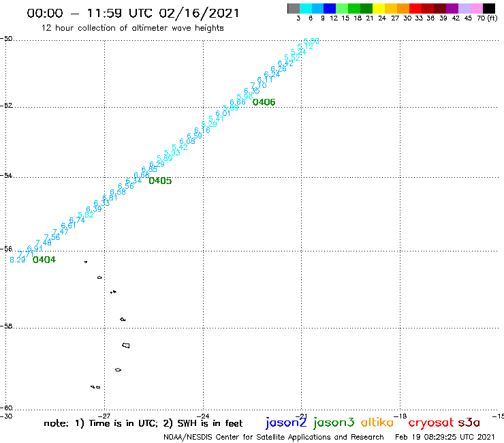
Task: Click the 6.66 wave height reading
Action: coord(238,102)
